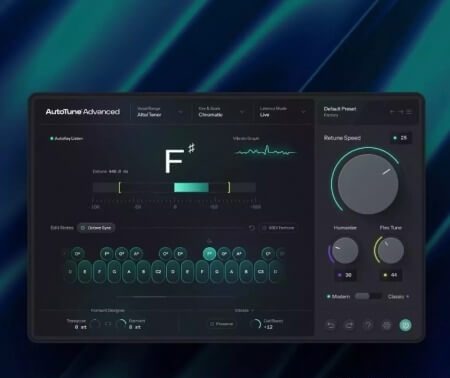This screenshot has height=378, width=450.
Task: Click the Humanize knob
Action: pos(345,251)
